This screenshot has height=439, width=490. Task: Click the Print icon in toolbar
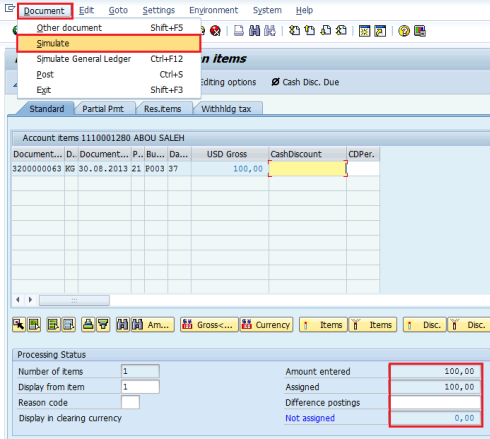click(239, 31)
